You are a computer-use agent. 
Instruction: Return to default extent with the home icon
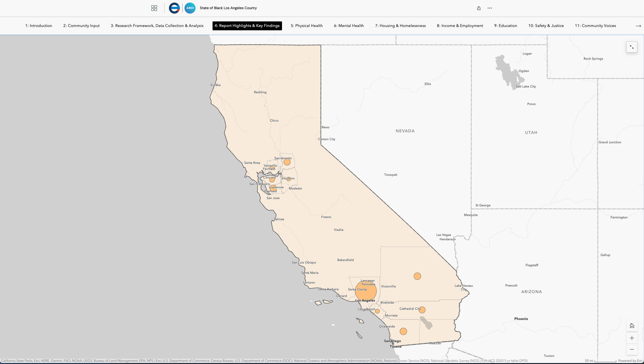pos(632,326)
